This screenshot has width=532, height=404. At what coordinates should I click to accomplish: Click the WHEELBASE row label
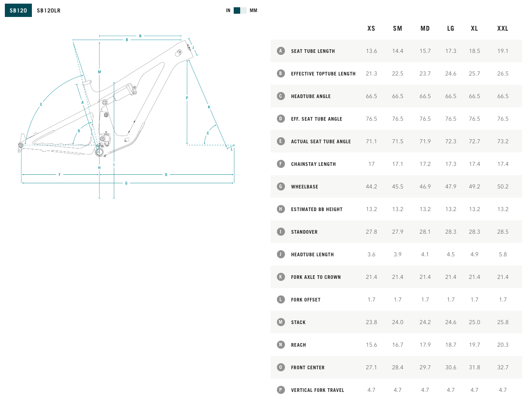[305, 187]
